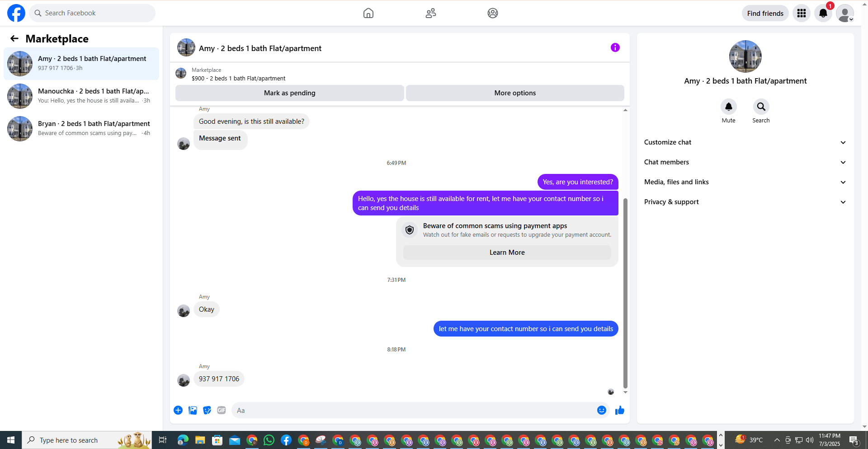868x449 pixels.
Task: Open the notifications bell
Action: point(823,13)
